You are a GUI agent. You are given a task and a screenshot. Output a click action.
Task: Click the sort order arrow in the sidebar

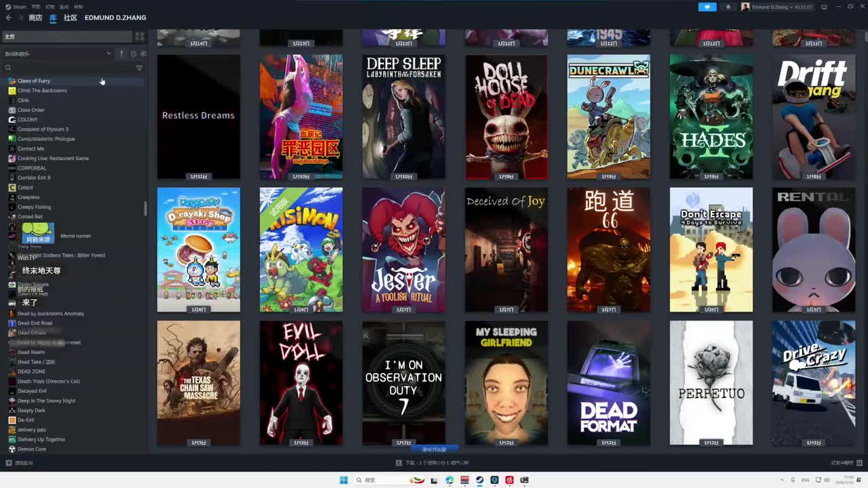click(x=121, y=54)
